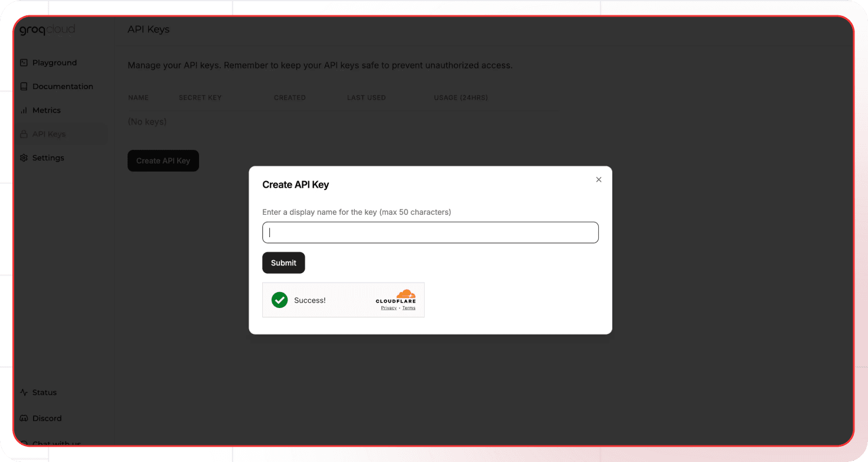
Task: Click the Documentation book icon
Action: (x=24, y=87)
